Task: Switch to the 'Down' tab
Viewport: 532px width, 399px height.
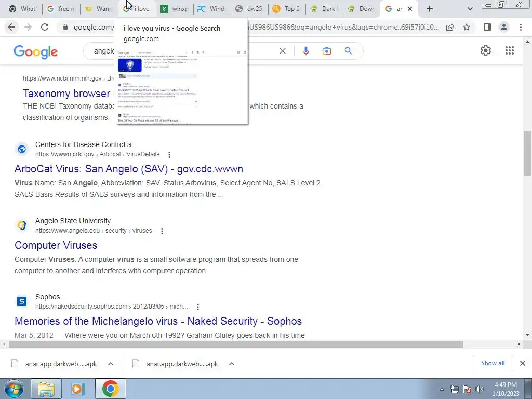Action: [x=362, y=9]
